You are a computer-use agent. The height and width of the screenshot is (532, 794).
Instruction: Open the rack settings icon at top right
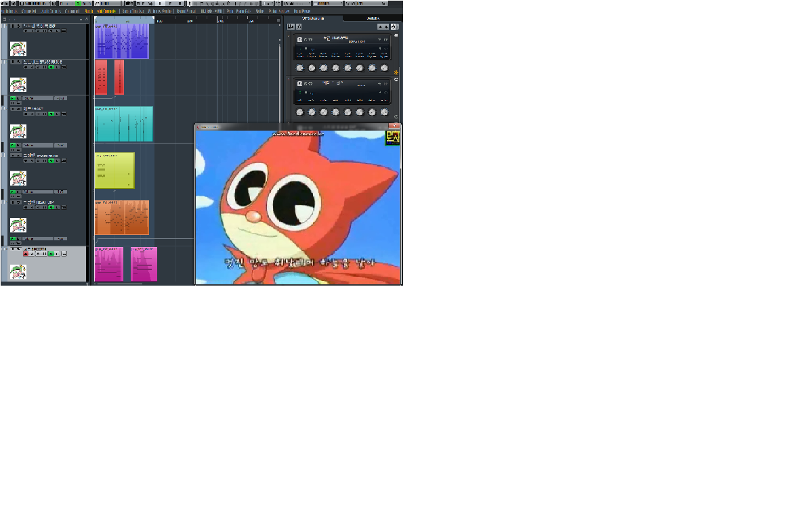(394, 26)
